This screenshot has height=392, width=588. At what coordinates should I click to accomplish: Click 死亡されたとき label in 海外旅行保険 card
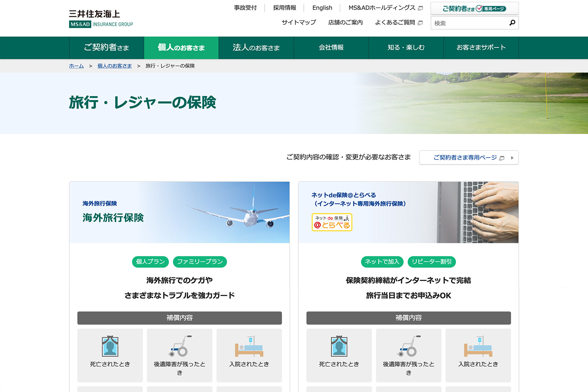(110, 364)
